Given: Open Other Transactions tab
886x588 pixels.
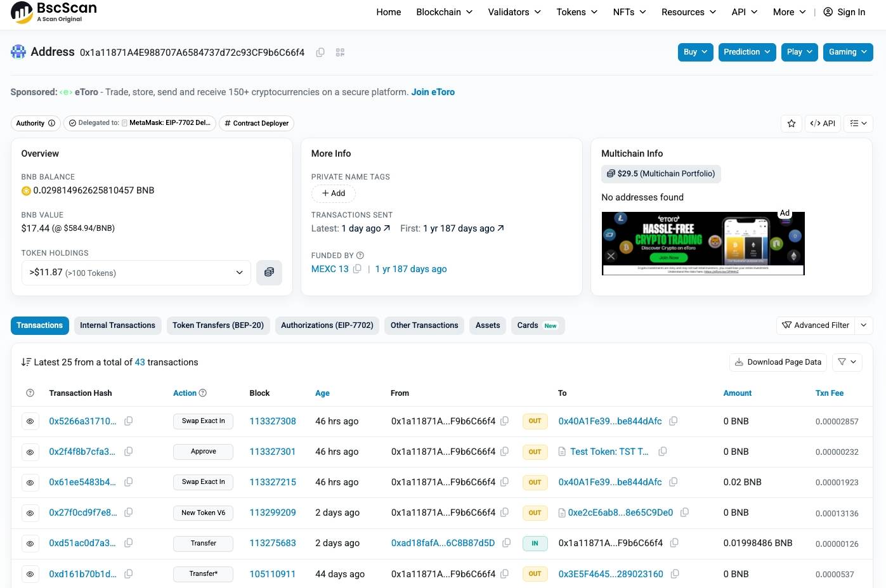Looking at the screenshot, I should (x=424, y=325).
